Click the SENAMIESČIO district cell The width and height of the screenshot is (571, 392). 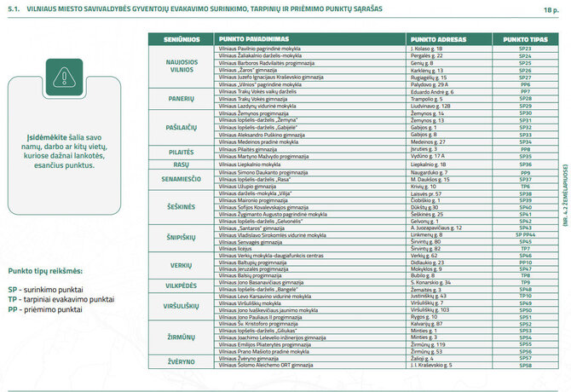[182, 179]
